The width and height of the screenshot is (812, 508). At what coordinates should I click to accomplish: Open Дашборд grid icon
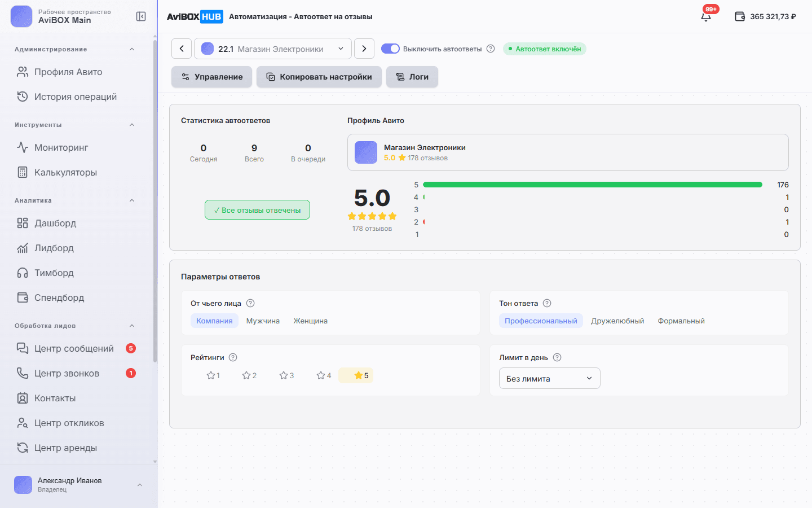click(23, 223)
